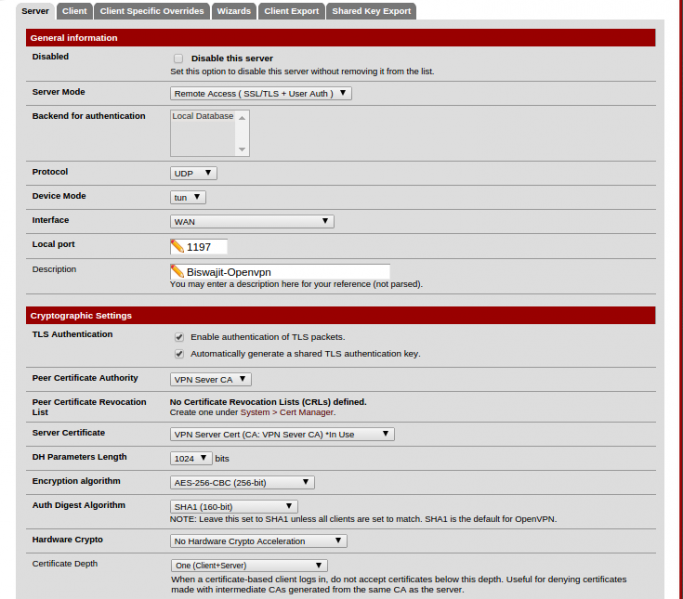
Task: Toggle automatic shared TLS key generation checkbox
Action: pyautogui.click(x=179, y=354)
